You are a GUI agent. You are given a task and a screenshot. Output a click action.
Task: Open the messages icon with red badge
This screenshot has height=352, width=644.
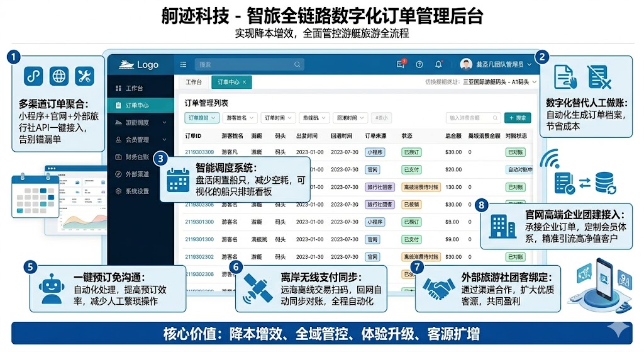point(401,64)
